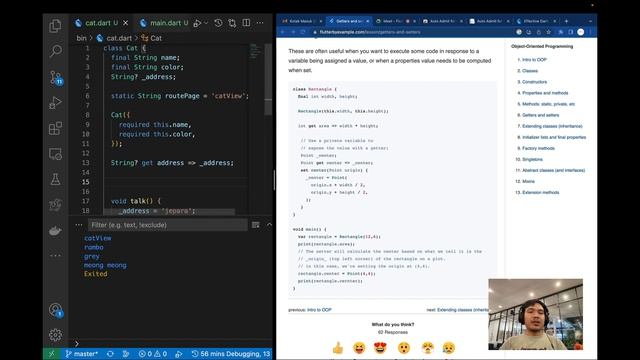Clear the debug console output
This screenshot has width=640, height=360.
click(x=256, y=225)
